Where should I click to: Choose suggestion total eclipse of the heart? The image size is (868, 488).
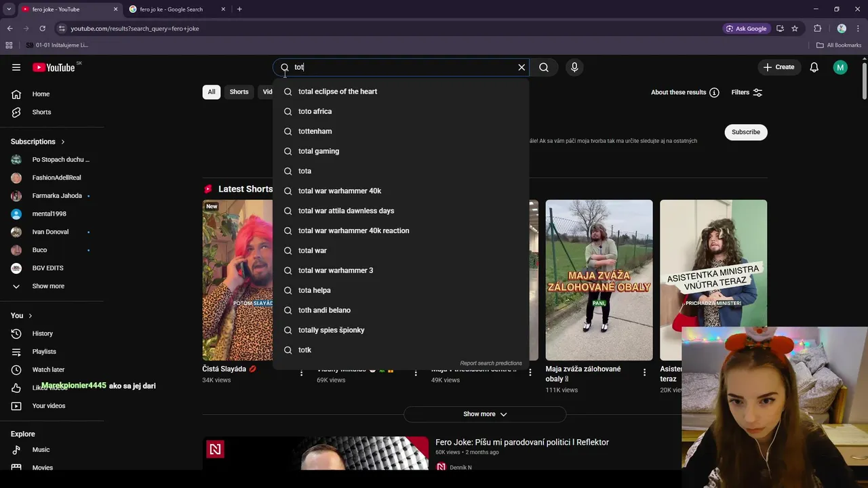pos(401,91)
